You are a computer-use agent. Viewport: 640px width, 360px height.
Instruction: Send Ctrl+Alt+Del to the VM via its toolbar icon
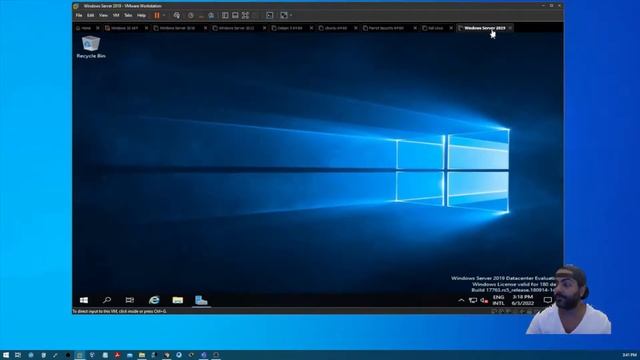[x=176, y=16]
